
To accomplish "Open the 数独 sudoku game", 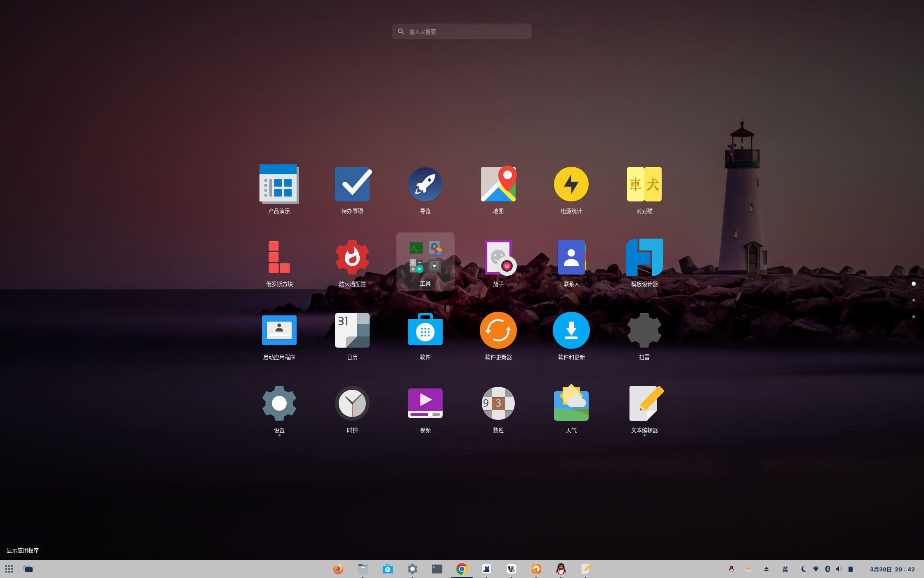I will (x=498, y=404).
